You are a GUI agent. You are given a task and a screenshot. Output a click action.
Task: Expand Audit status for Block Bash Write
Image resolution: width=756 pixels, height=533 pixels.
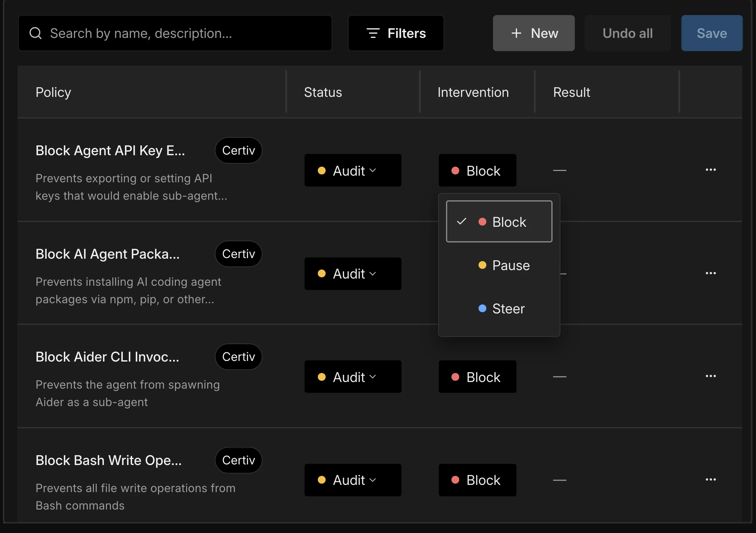tap(353, 480)
